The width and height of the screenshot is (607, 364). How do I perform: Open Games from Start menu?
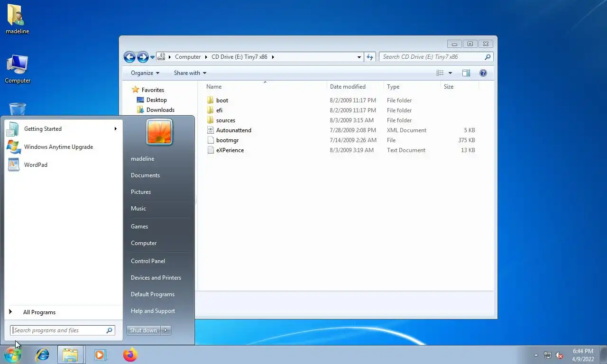pos(139,227)
